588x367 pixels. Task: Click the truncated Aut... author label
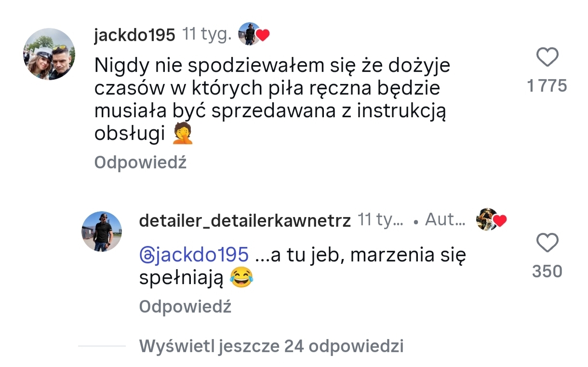tap(445, 220)
